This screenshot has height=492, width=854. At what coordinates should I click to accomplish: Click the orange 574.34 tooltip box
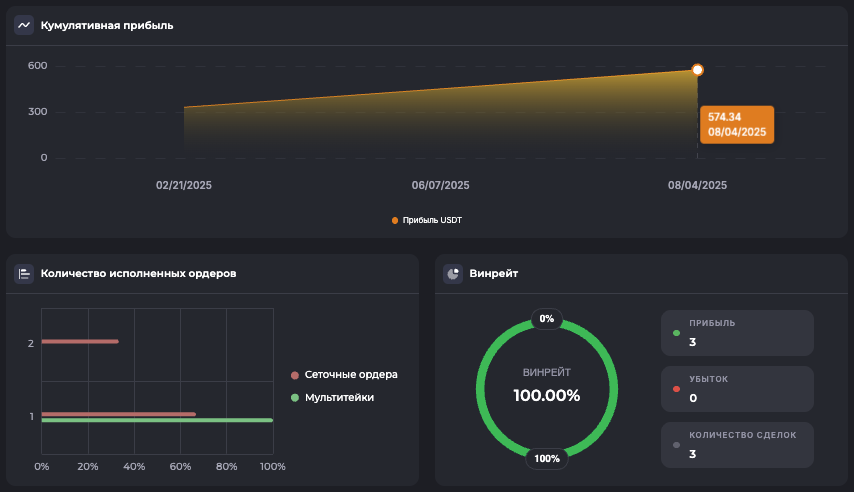click(x=736, y=124)
